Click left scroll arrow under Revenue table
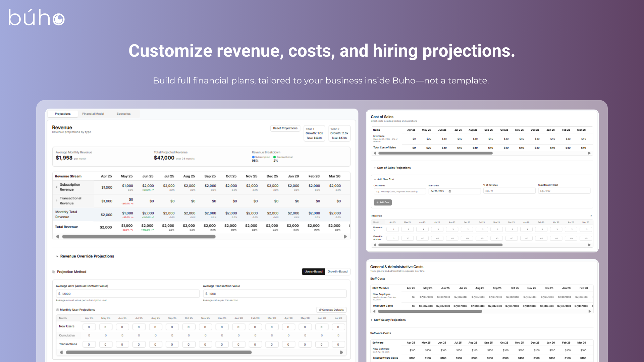Image resolution: width=644 pixels, height=362 pixels. [57, 237]
